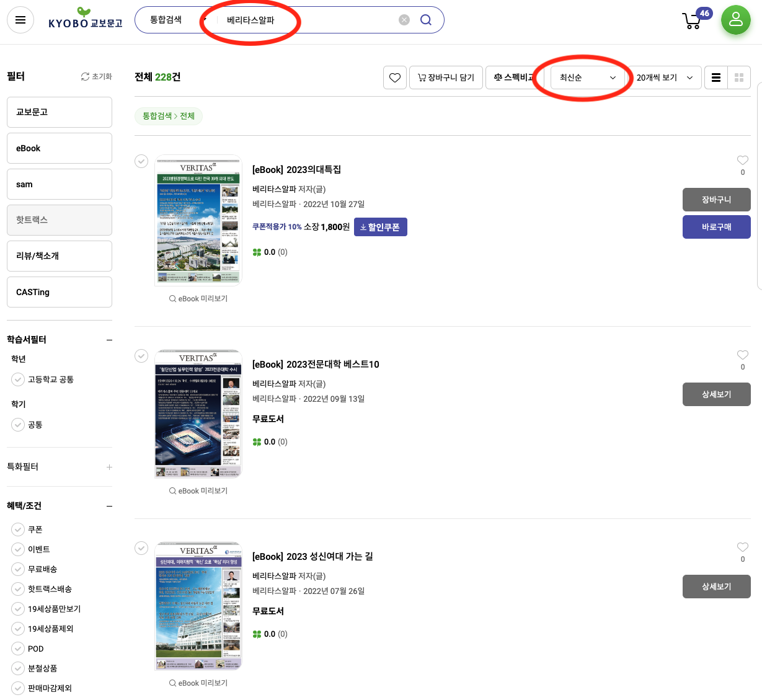Switch to grid view
762x700 pixels.
point(739,78)
